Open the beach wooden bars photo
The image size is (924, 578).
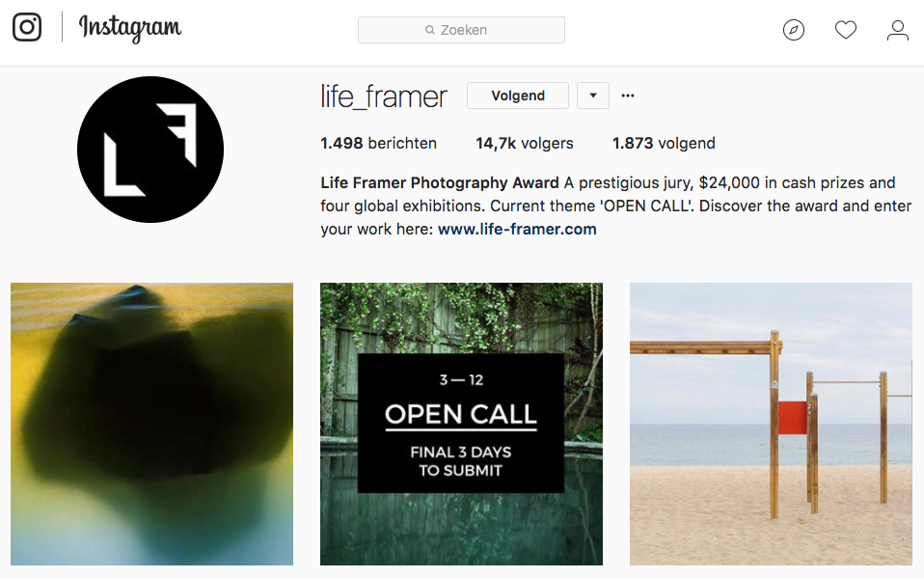click(771, 424)
